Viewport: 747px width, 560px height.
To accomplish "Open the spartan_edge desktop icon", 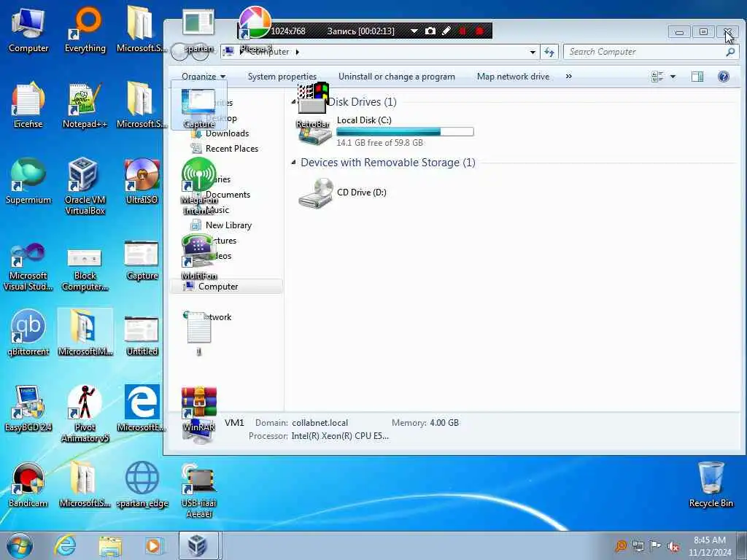I will tap(142, 485).
